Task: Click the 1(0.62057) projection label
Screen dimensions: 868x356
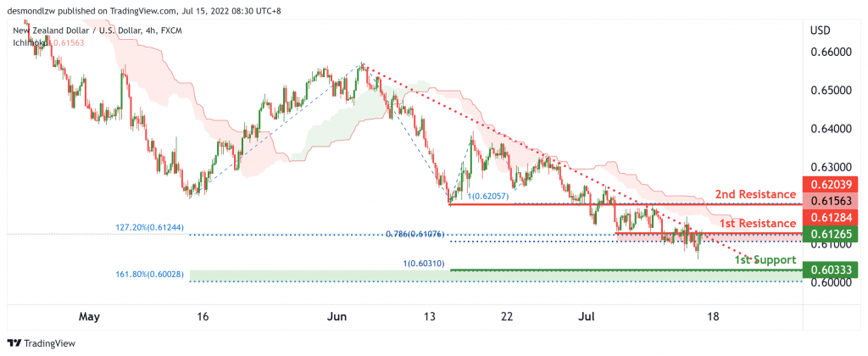Action: click(x=492, y=196)
